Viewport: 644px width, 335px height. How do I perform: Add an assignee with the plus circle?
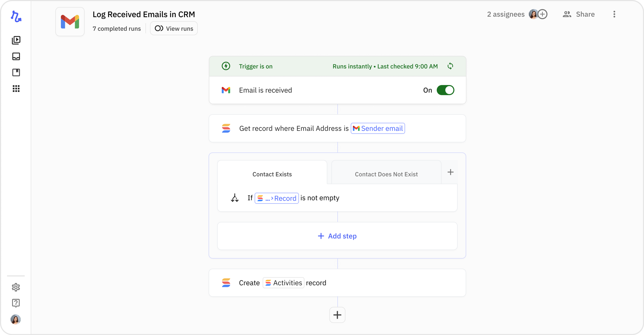point(543,14)
